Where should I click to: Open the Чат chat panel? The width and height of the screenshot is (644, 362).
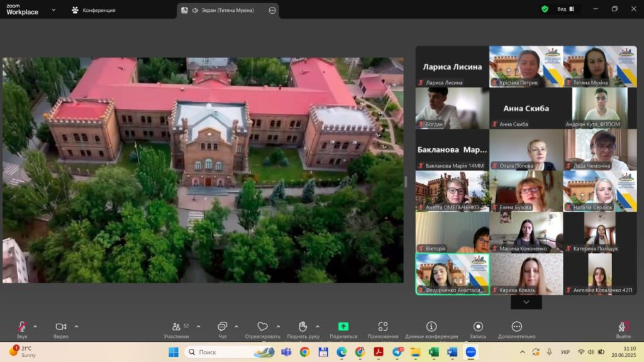(222, 327)
